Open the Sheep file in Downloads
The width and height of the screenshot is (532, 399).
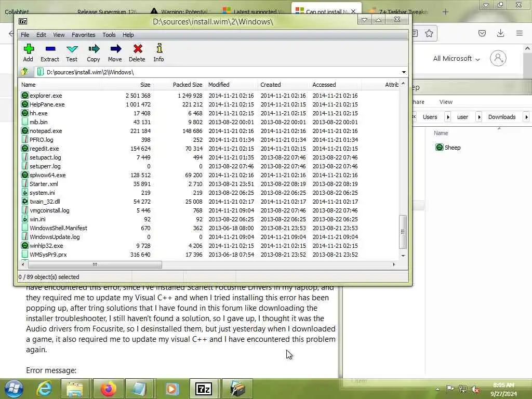pos(448,147)
